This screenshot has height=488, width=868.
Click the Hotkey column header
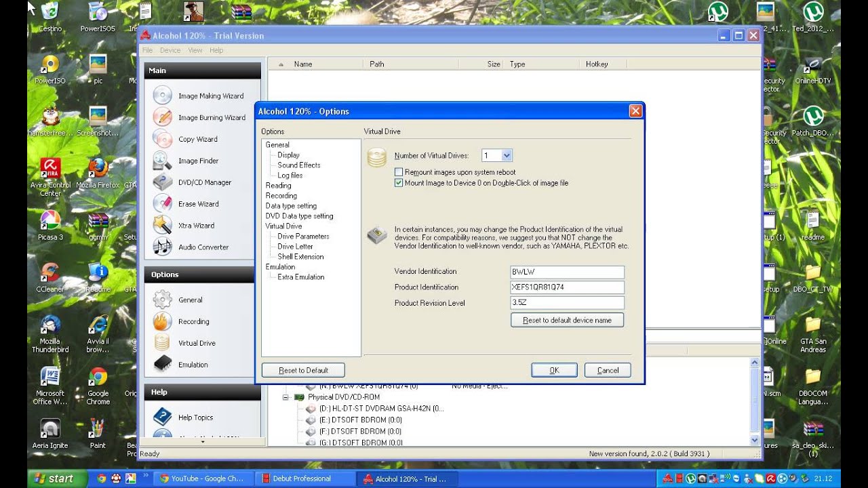[x=604, y=64]
